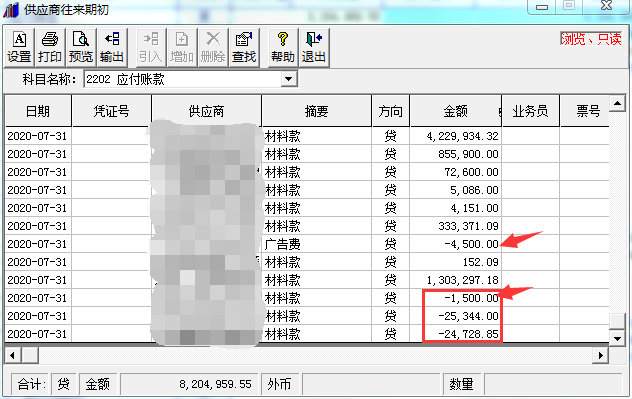Open 预览 print preview
This screenshot has height=399, width=632.
pyautogui.click(x=81, y=48)
